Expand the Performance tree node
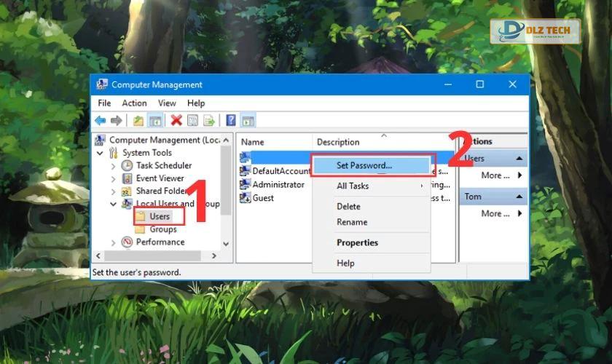Image resolution: width=612 pixels, height=364 pixels. [x=113, y=242]
